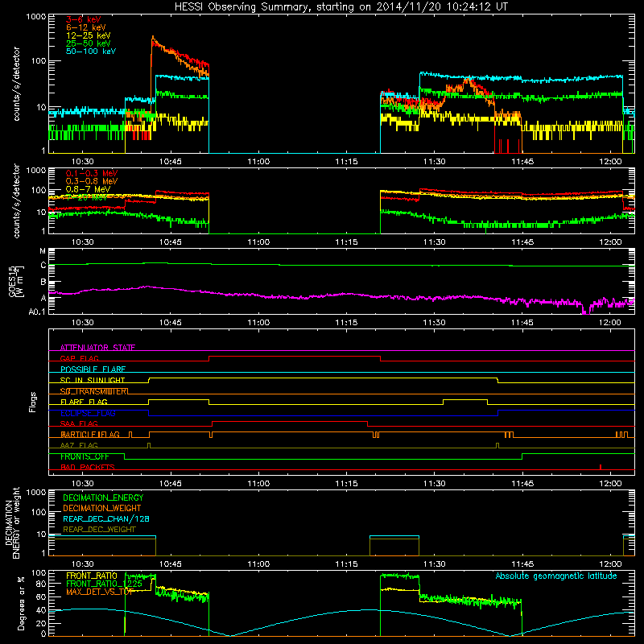Viewport: 644px width, 644px height.
Task: Click the DECIMATION ENERGY or weight axis title
Action: tap(12, 522)
